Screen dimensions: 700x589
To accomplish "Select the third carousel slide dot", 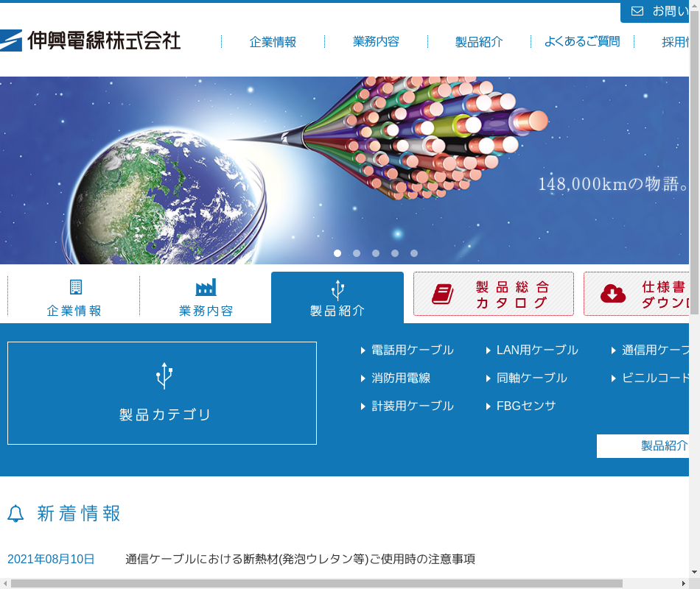I will tap(376, 253).
